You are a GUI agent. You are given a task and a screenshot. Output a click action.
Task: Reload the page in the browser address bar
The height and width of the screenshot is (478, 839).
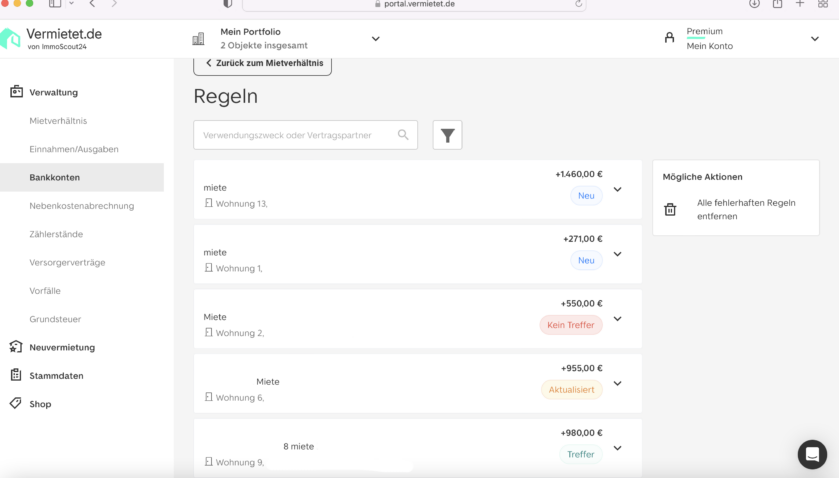[578, 4]
